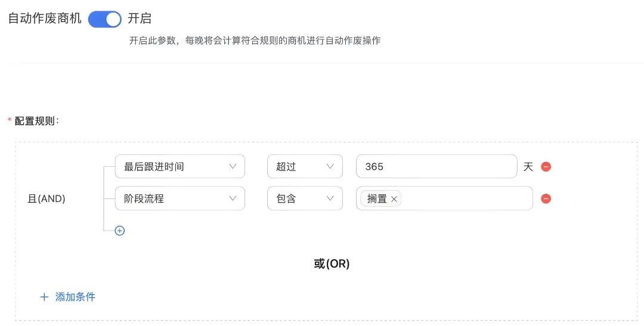Click the 且(AND) group label
This screenshot has width=644, height=326.
click(x=47, y=198)
